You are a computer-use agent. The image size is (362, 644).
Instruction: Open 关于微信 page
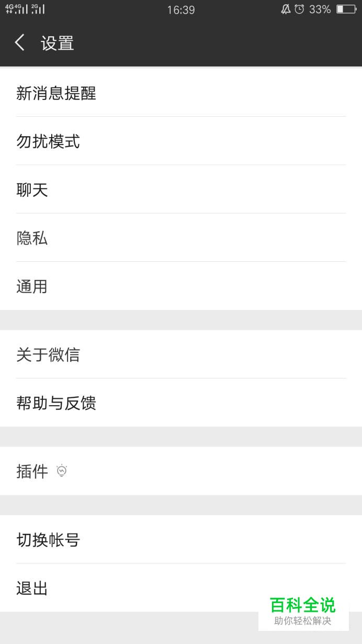tap(180, 354)
